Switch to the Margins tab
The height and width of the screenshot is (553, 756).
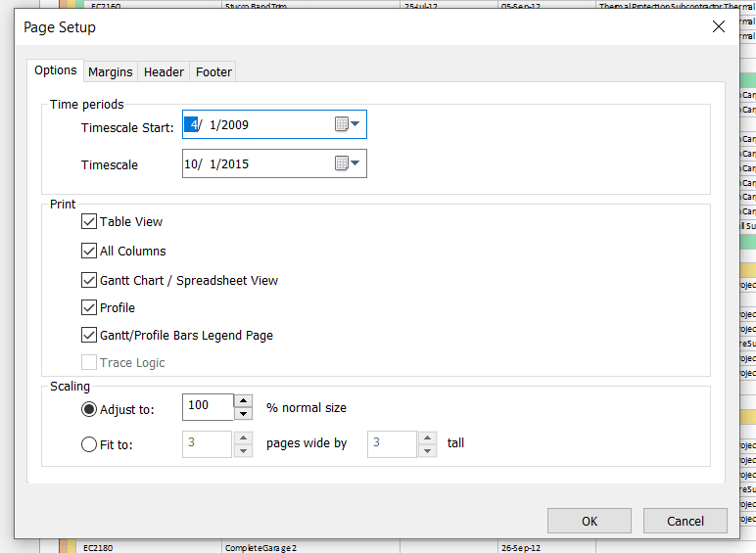(x=111, y=71)
